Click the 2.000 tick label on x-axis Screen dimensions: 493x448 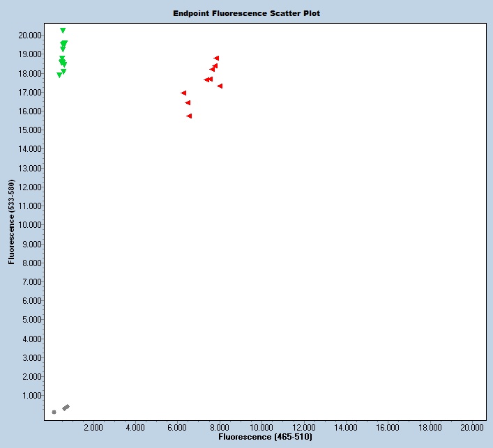[93, 426]
